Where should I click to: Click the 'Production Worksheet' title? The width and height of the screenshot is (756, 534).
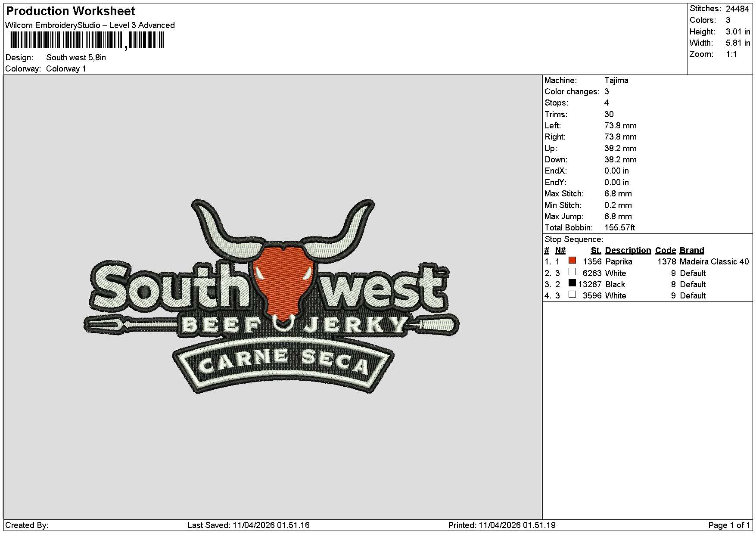71,11
